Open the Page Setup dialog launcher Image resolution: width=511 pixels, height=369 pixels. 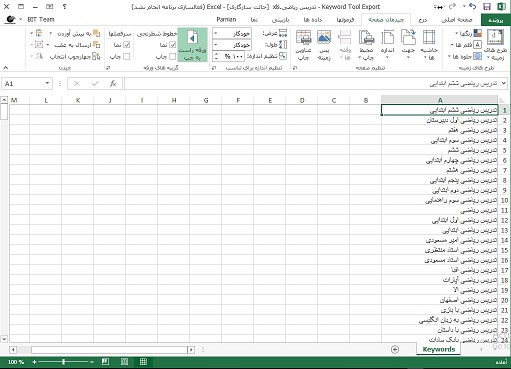click(295, 68)
